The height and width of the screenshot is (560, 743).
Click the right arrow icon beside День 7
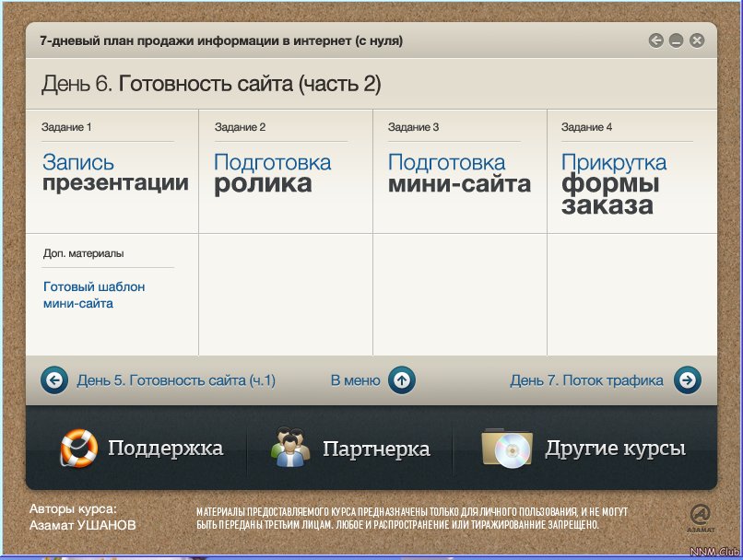(x=688, y=379)
